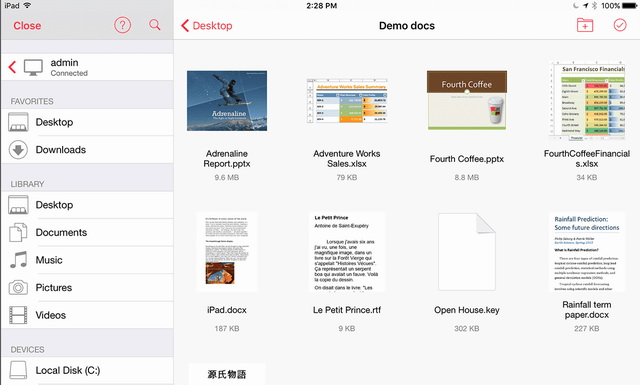Open Adrenaline Report.pptx thumbnail
Image resolution: width=640 pixels, height=385 pixels.
(227, 100)
